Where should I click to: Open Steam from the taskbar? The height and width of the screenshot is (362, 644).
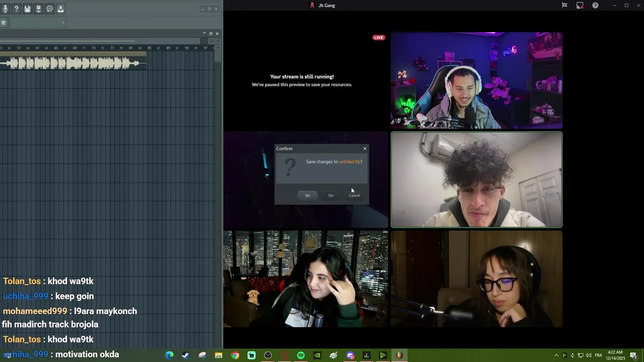186,355
